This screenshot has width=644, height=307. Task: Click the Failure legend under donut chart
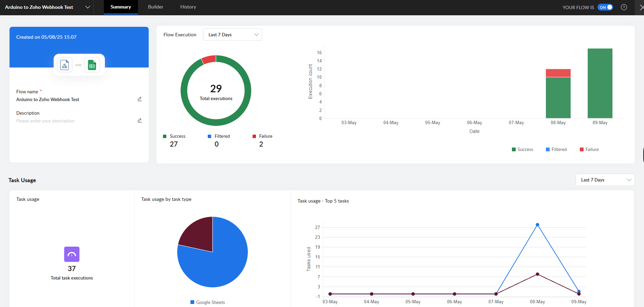(x=262, y=136)
